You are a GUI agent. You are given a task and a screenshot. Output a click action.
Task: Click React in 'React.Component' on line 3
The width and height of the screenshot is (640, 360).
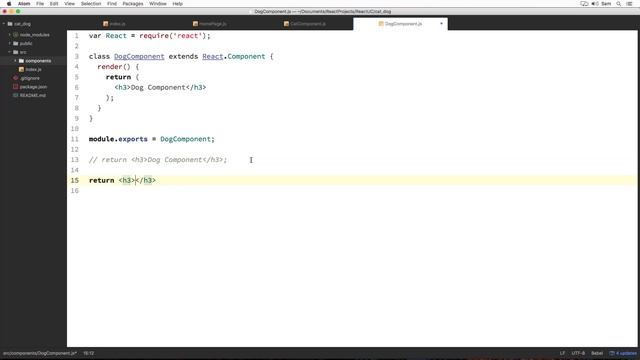[213, 56]
